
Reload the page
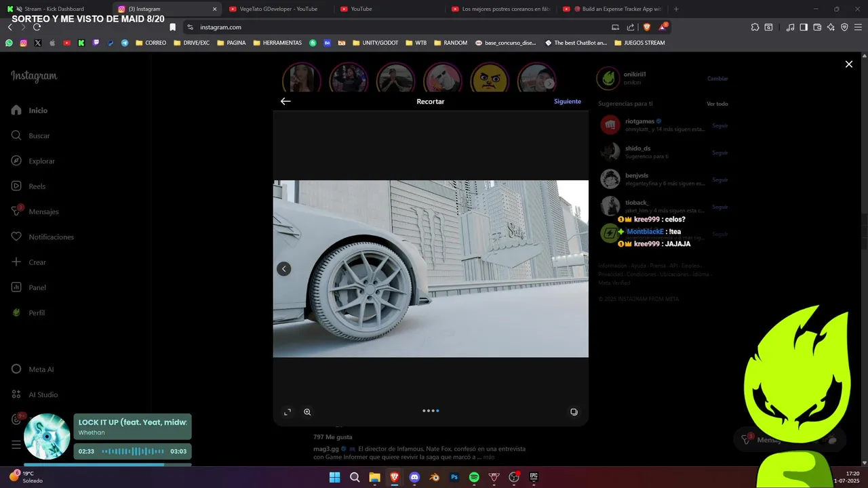click(37, 27)
